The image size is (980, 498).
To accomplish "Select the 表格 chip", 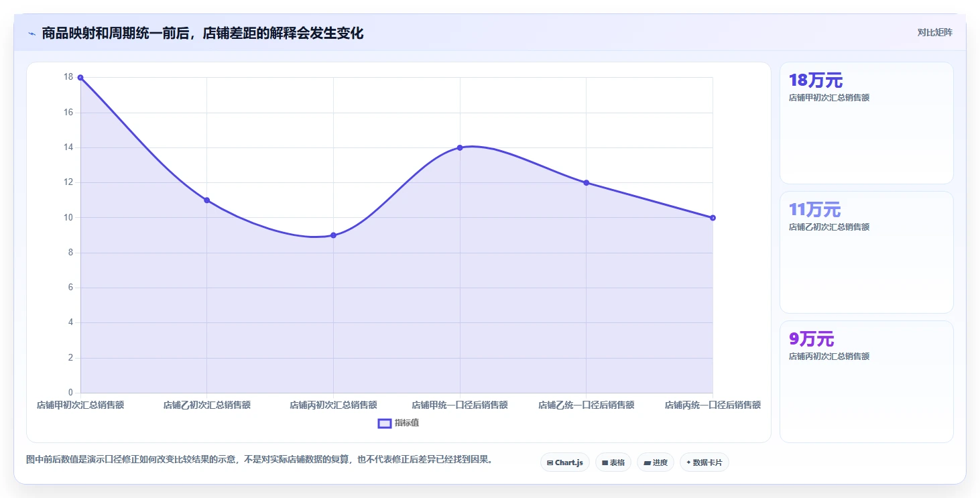I will click(x=613, y=462).
